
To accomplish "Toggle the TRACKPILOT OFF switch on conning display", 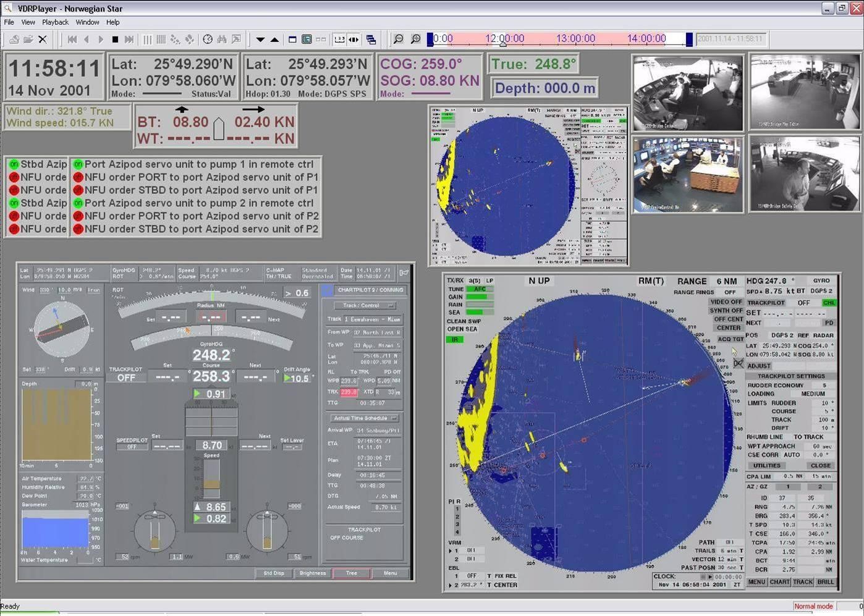I will 126,378.
